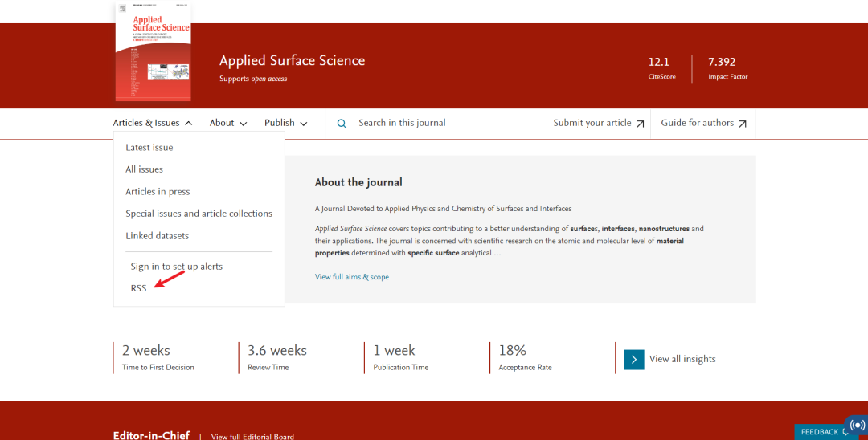Image resolution: width=868 pixels, height=440 pixels.
Task: Click the About the journal heading
Action: (x=358, y=182)
